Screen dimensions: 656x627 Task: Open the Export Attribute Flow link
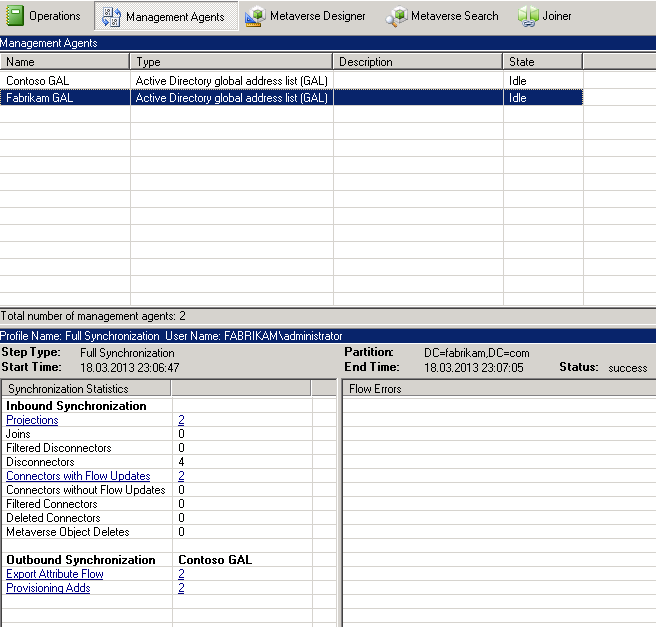55,574
